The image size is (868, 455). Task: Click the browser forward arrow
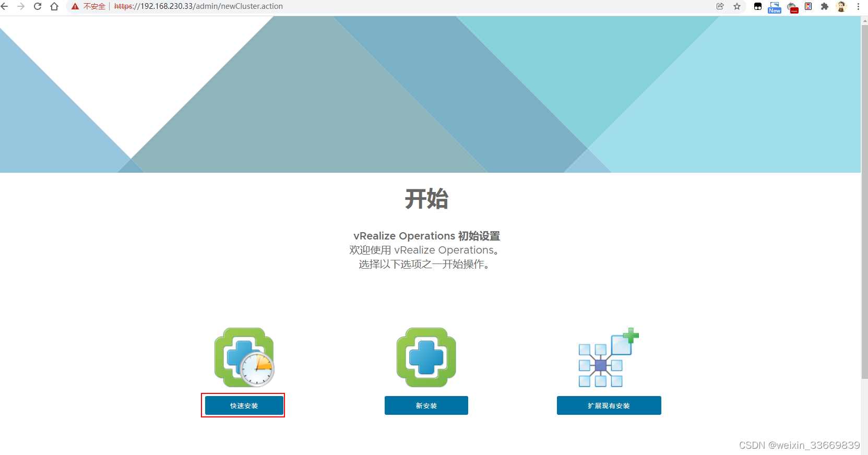click(x=21, y=6)
